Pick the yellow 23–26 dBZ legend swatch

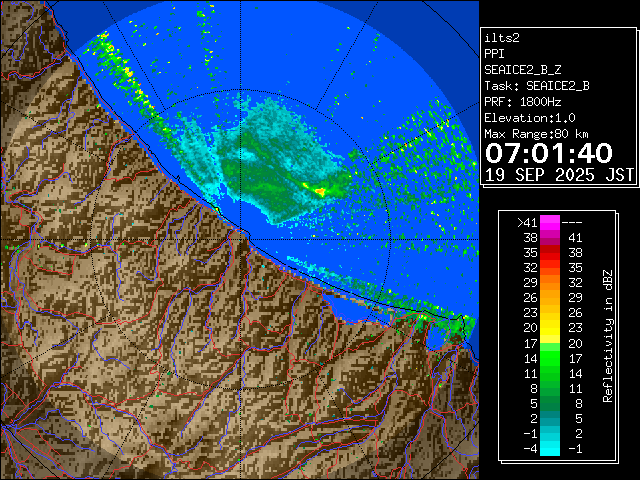tap(549, 313)
